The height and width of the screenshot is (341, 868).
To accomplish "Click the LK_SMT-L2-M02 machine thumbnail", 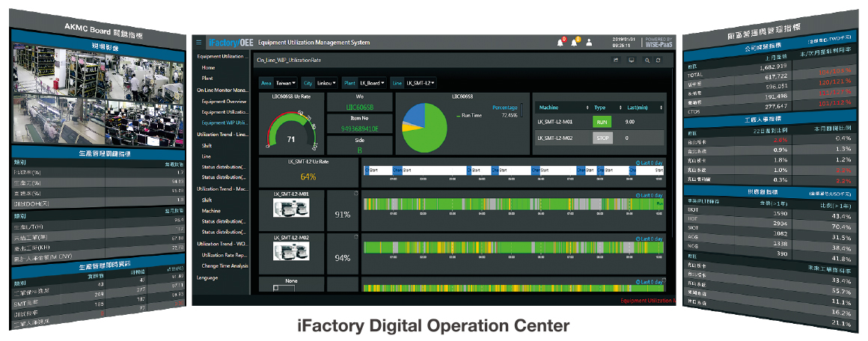I will coord(291,251).
